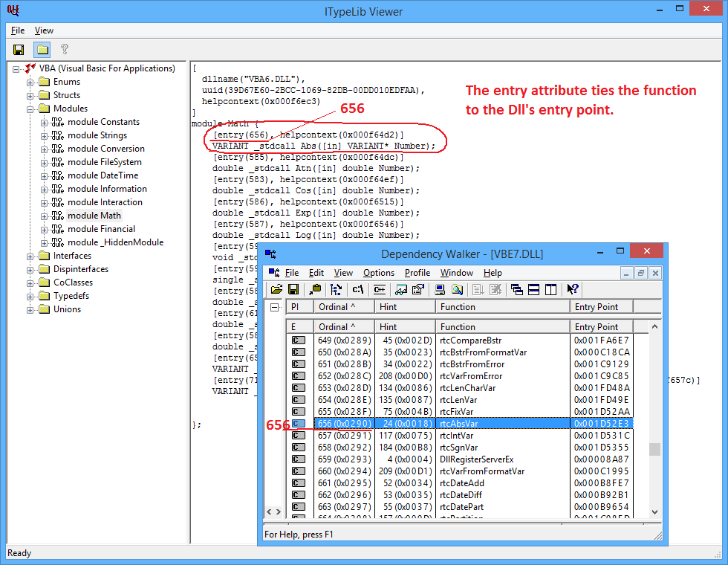Click the Save icon in ITypeLib Viewer toolbar
This screenshot has width=728, height=565.
[x=19, y=50]
